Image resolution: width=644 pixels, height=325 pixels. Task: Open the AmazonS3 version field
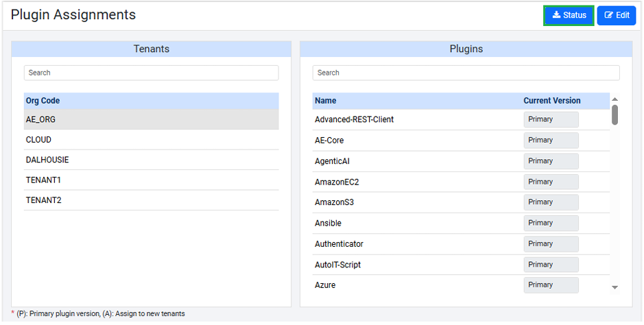point(551,202)
